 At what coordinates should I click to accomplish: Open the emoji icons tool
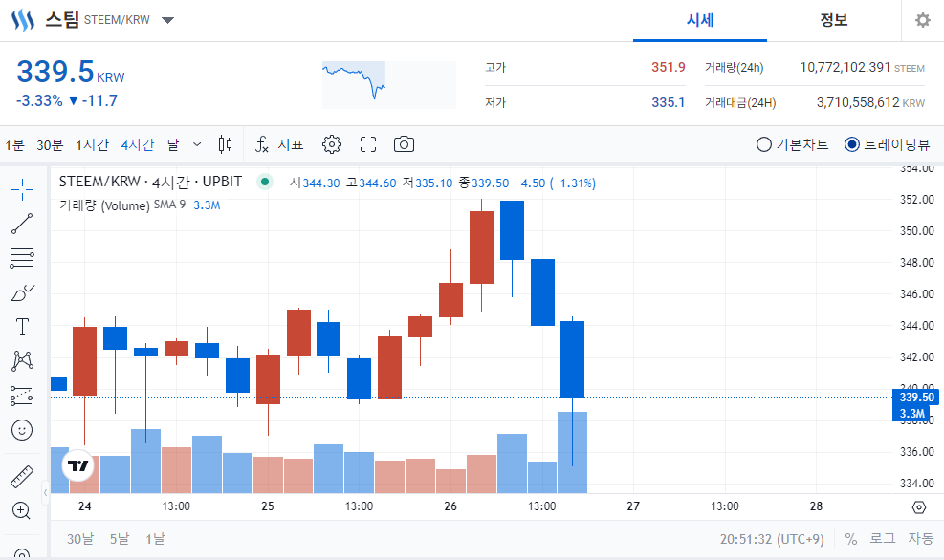(x=22, y=430)
